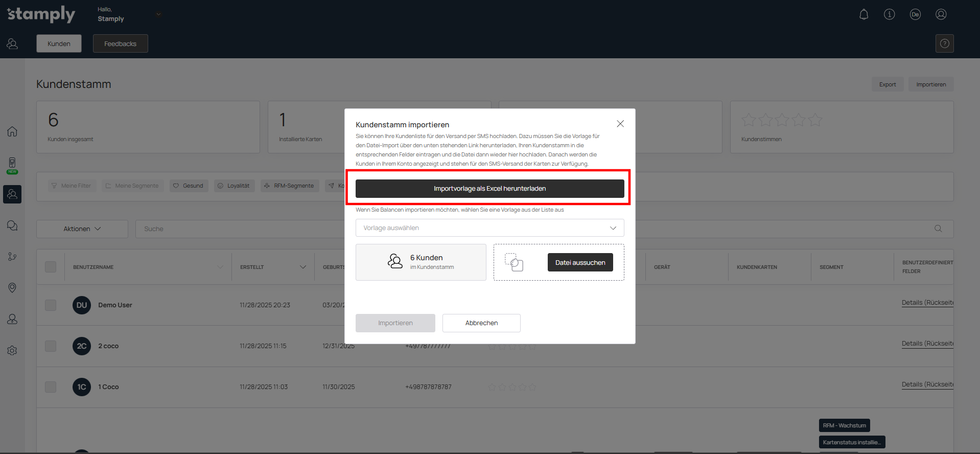The image size is (980, 454).
Task: Open the settings gear in sidebar
Action: click(12, 351)
